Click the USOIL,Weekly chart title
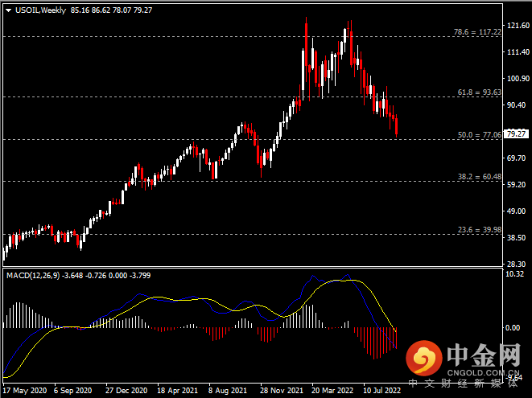Viewport: 532px width, 398px height. tap(41, 10)
